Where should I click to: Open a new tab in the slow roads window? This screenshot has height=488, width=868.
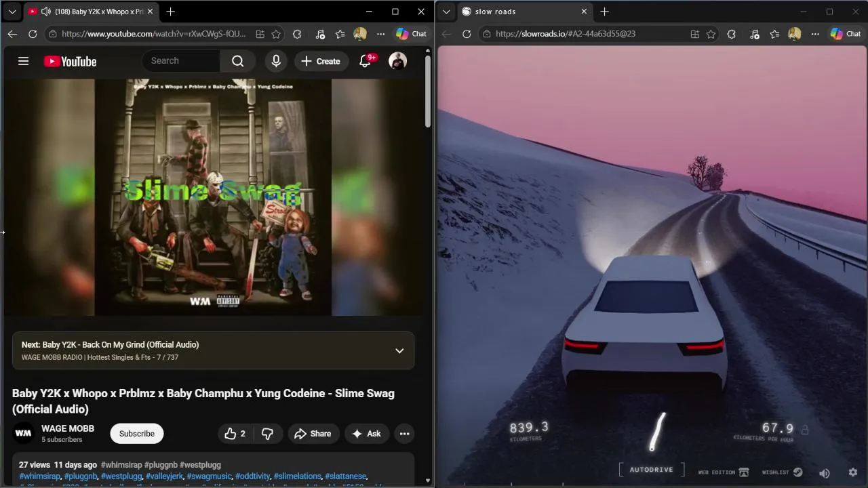coord(604,12)
